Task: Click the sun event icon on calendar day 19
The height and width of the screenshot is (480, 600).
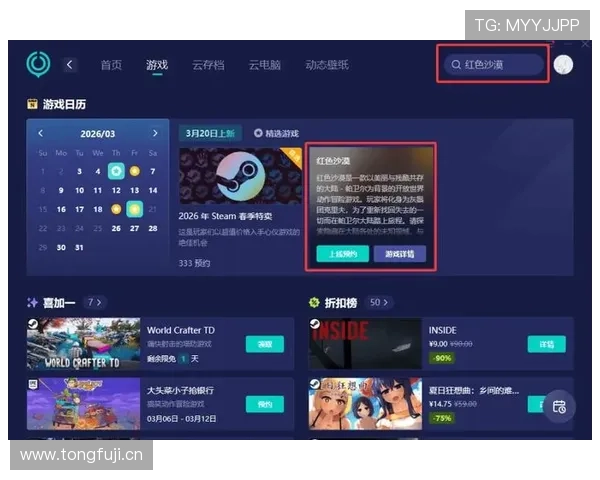Action: coord(116,209)
